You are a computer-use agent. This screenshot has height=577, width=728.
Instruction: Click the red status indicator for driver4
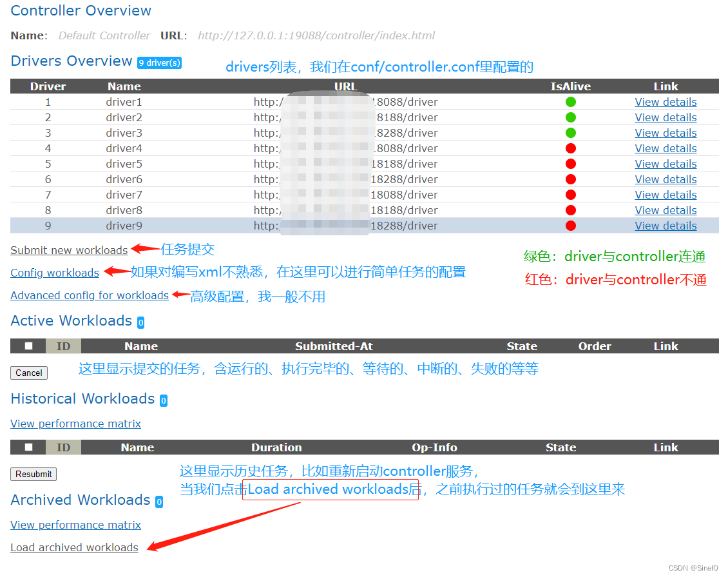570,148
